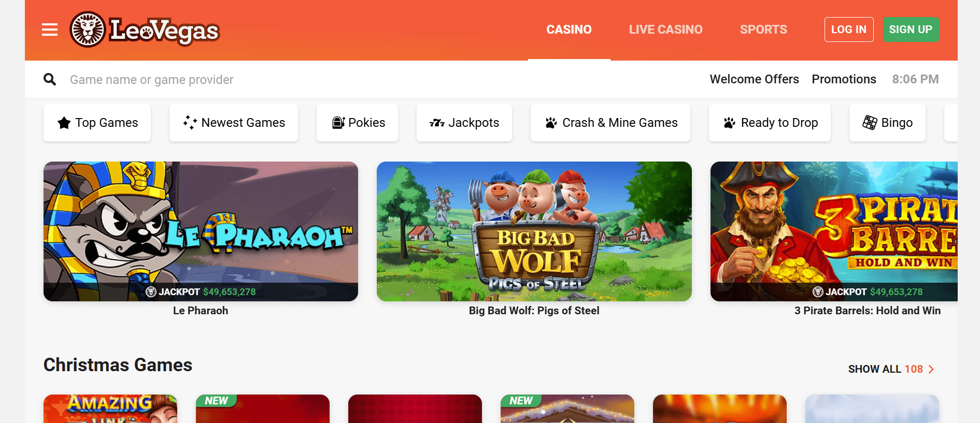Select the Pokies category
Screen dimensions: 980x423
(x=358, y=123)
